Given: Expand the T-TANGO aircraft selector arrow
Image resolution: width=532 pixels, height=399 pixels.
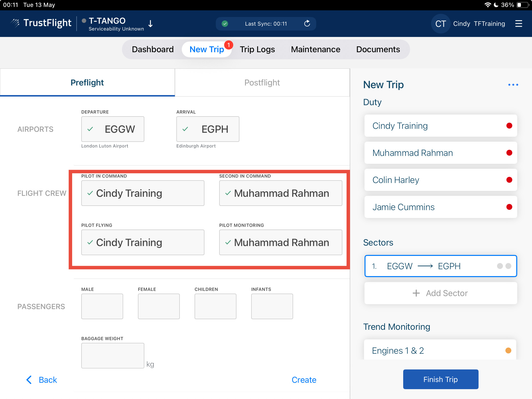Looking at the screenshot, I should tap(150, 24).
